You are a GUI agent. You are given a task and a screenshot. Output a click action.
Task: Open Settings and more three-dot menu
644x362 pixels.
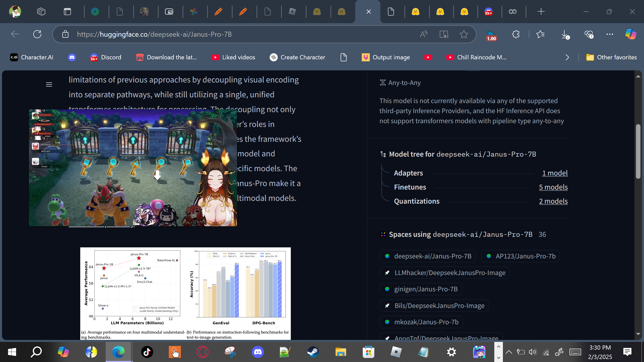[x=610, y=34]
